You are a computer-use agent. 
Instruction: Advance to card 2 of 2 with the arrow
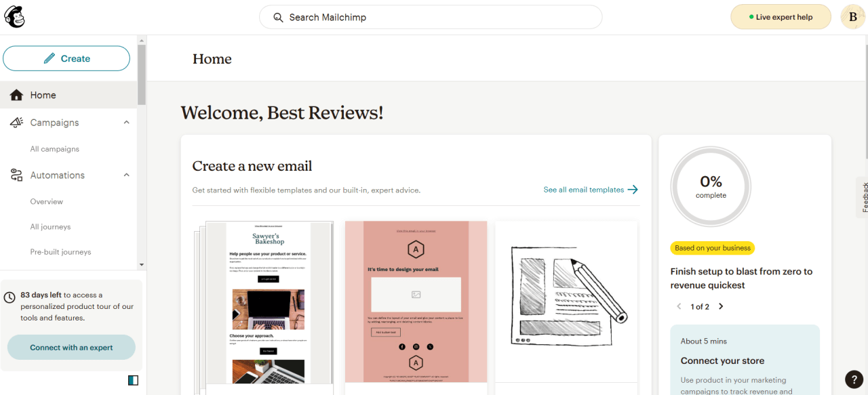tap(720, 306)
